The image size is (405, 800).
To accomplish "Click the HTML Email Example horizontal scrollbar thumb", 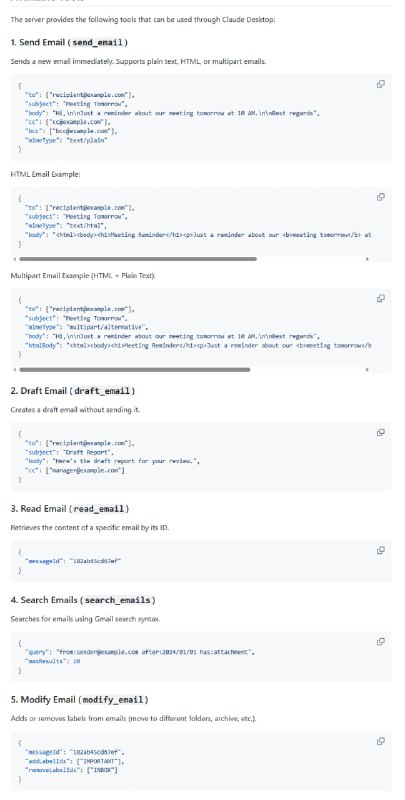I will pyautogui.click(x=138, y=259).
